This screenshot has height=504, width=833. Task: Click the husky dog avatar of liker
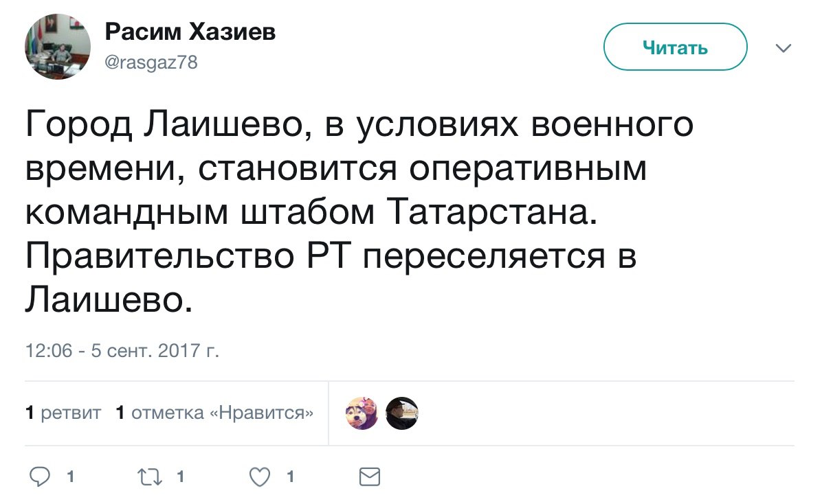point(362,413)
